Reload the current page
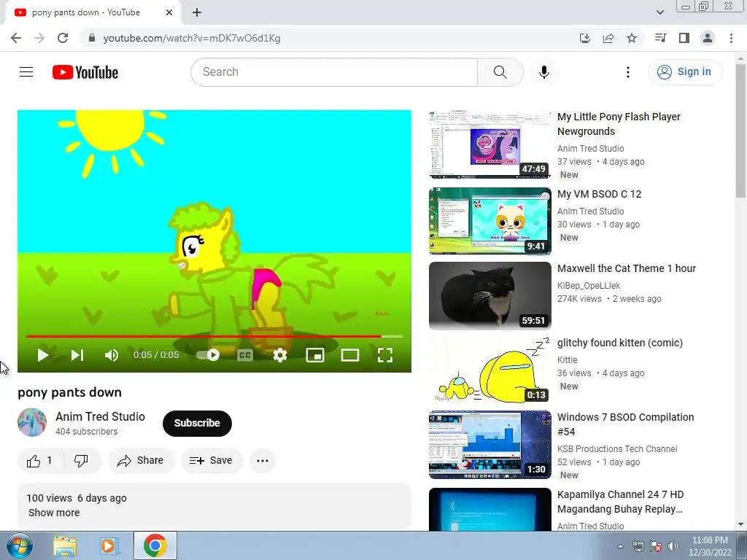The height and width of the screenshot is (560, 747). (63, 38)
